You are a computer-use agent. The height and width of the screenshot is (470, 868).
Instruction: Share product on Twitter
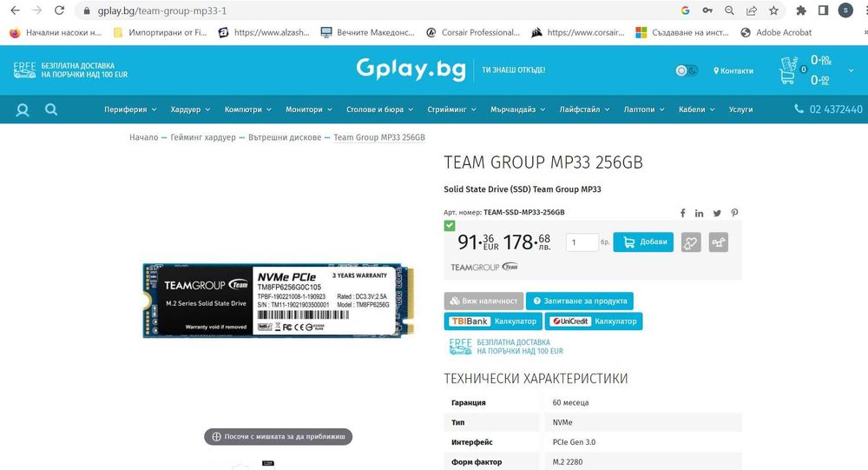(x=717, y=213)
